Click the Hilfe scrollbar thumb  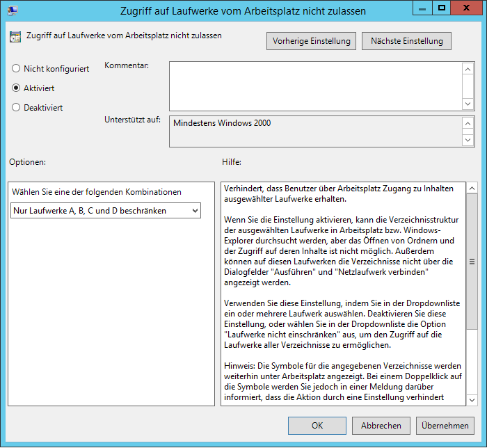[472, 262]
